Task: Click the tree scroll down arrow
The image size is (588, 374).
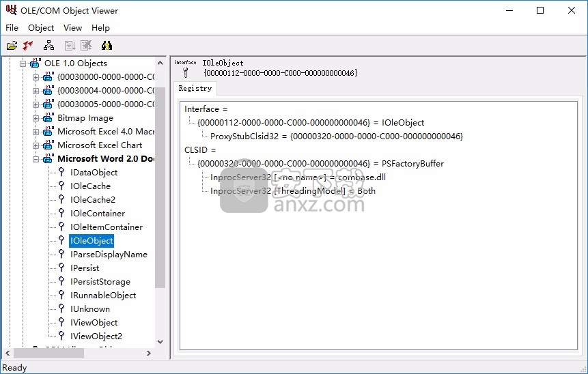Action: 160,342
